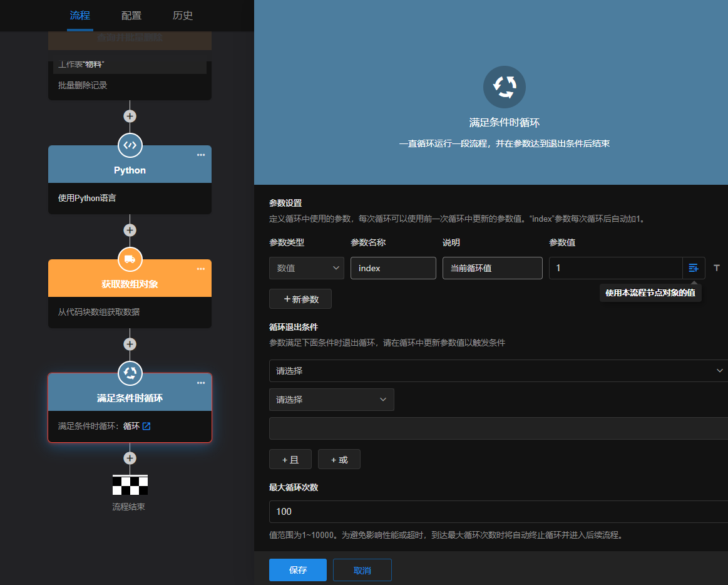
Task: Click the 新参数 button
Action: click(300, 299)
